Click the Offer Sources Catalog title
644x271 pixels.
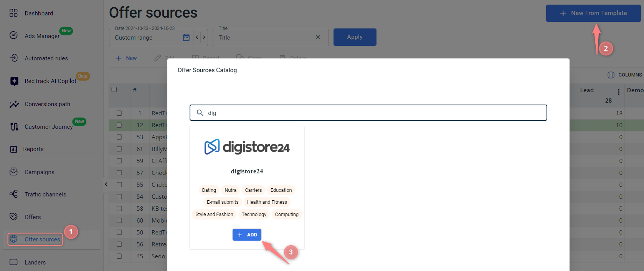point(207,70)
